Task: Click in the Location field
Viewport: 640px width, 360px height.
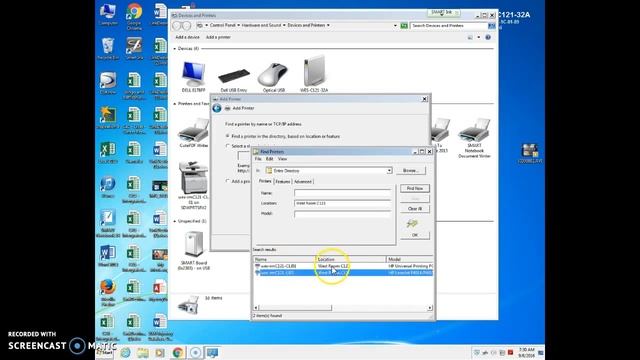Action: 342,203
